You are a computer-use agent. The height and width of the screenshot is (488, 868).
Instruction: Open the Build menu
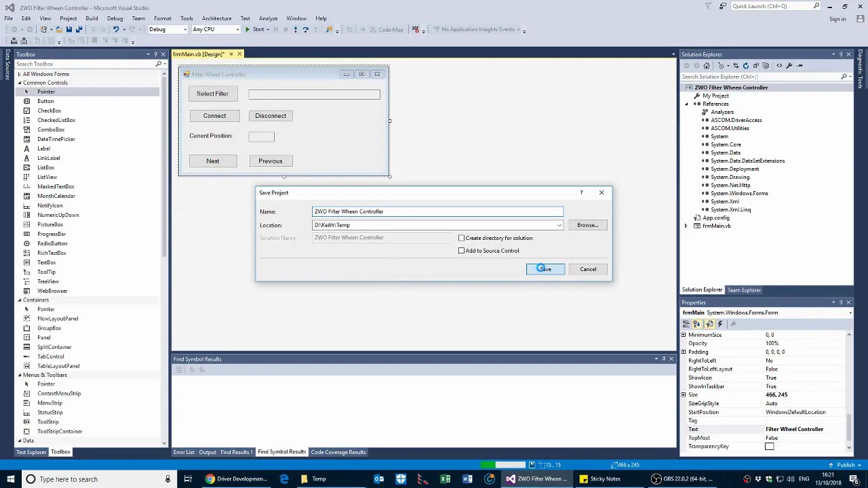coord(92,18)
